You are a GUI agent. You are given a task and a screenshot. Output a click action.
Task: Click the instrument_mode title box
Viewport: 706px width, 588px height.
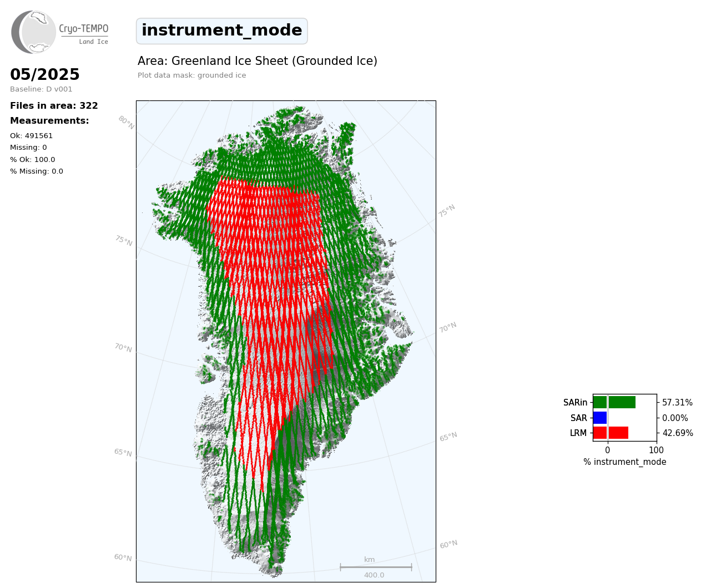222,31
